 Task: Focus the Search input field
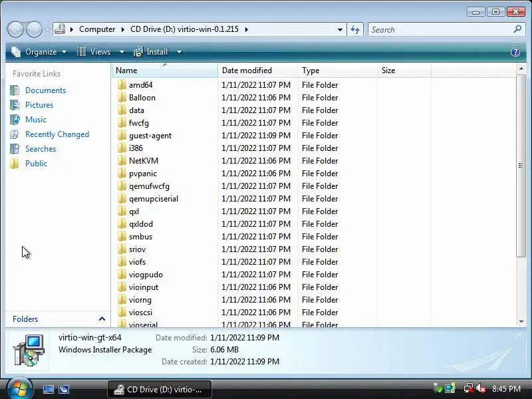pos(440,29)
